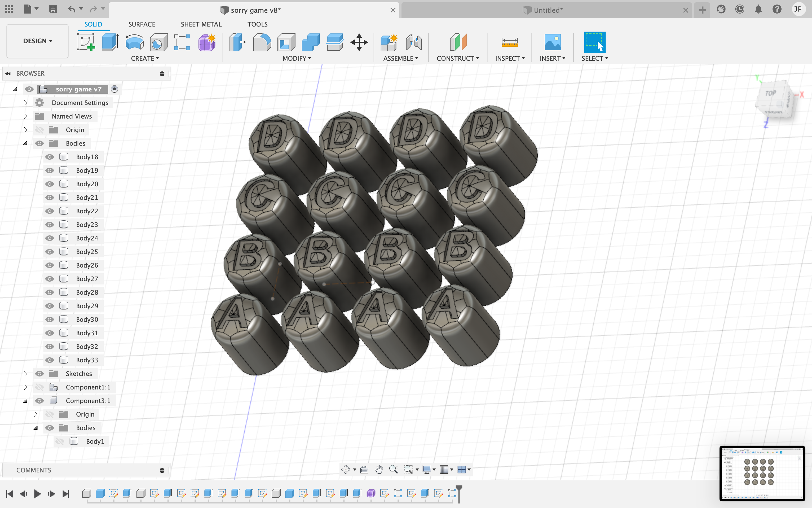Click the Create Sketch tool icon
812x508 pixels.
(86, 42)
